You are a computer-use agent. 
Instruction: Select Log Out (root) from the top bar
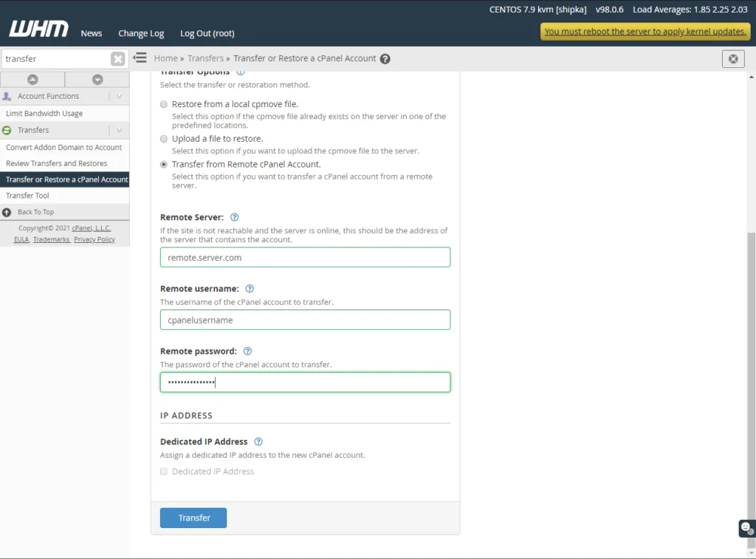207,33
